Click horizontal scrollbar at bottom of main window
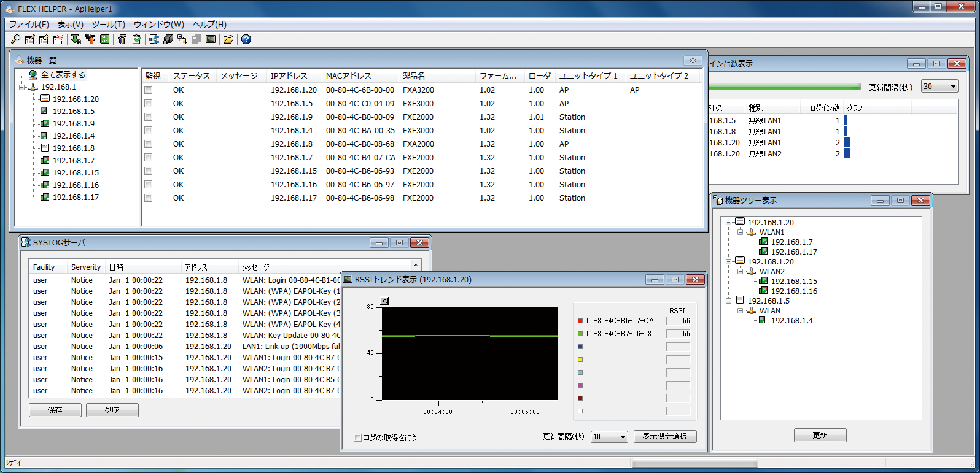The height and width of the screenshot is (473, 980). (695, 463)
